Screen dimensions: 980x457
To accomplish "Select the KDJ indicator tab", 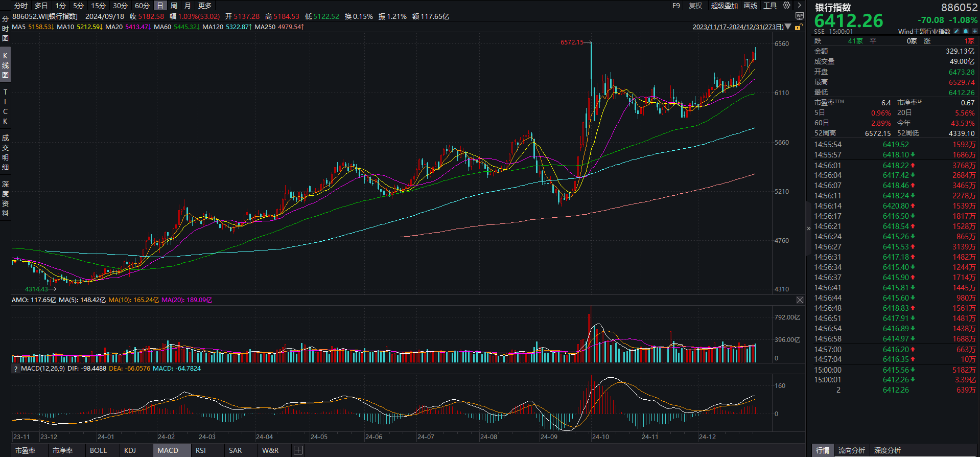I will [x=130, y=450].
